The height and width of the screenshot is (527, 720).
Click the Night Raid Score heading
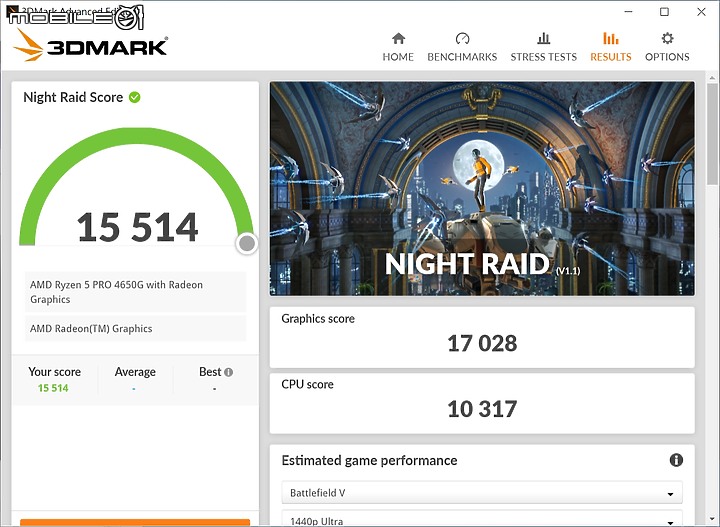point(73,97)
